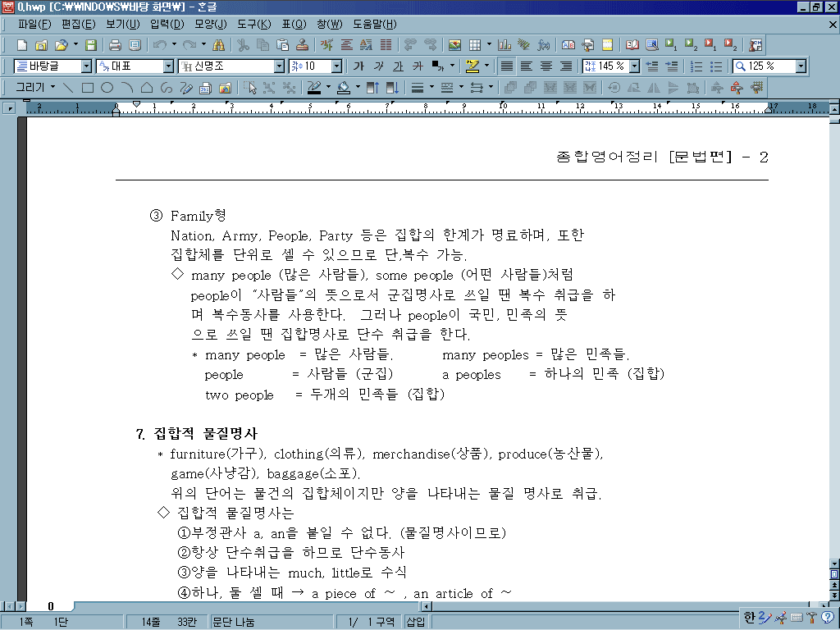Select the Polygon drawing tool
Image resolution: width=840 pixels, height=630 pixels.
click(x=147, y=87)
